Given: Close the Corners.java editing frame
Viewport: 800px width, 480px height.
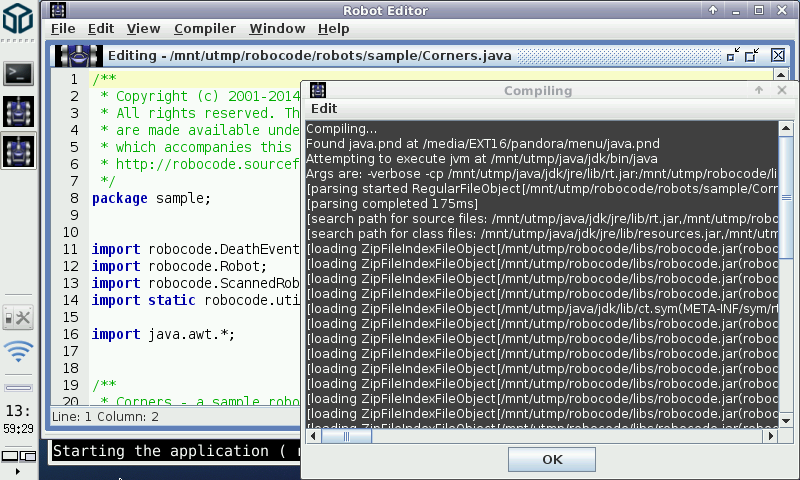Looking at the screenshot, I should click(x=778, y=55).
